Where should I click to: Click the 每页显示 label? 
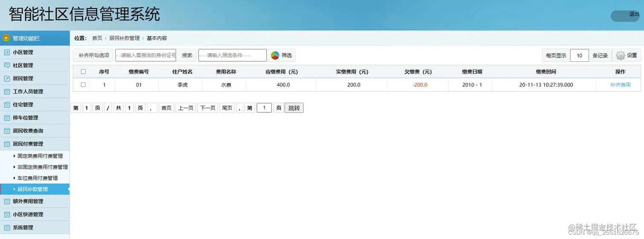pyautogui.click(x=556, y=55)
